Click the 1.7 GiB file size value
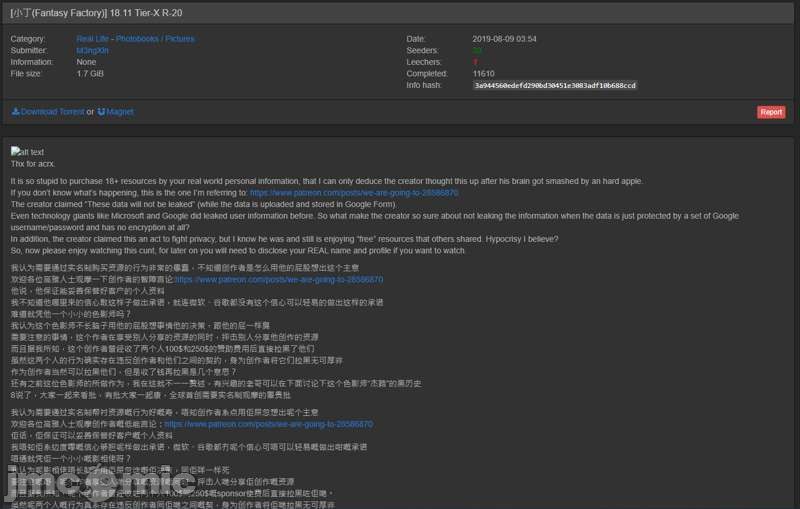Viewport: 800px width, 509px height. pyautogui.click(x=89, y=73)
